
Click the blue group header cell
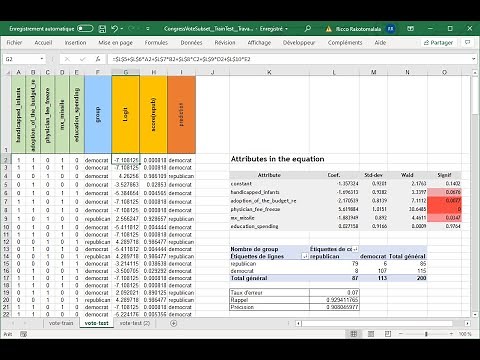click(98, 114)
